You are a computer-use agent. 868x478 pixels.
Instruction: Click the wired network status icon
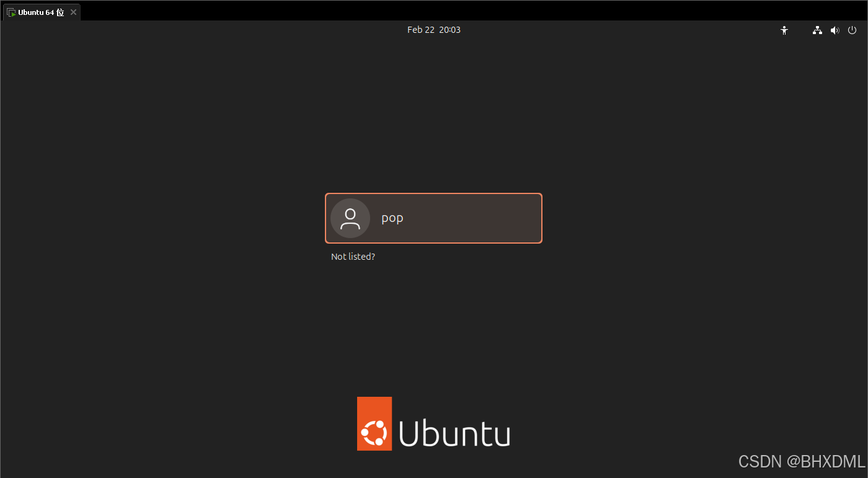coord(818,30)
